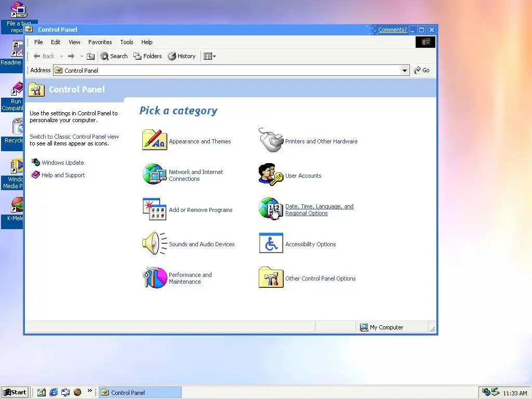Open the Help and Support link
Image resolution: width=532 pixels, height=399 pixels.
tap(63, 175)
